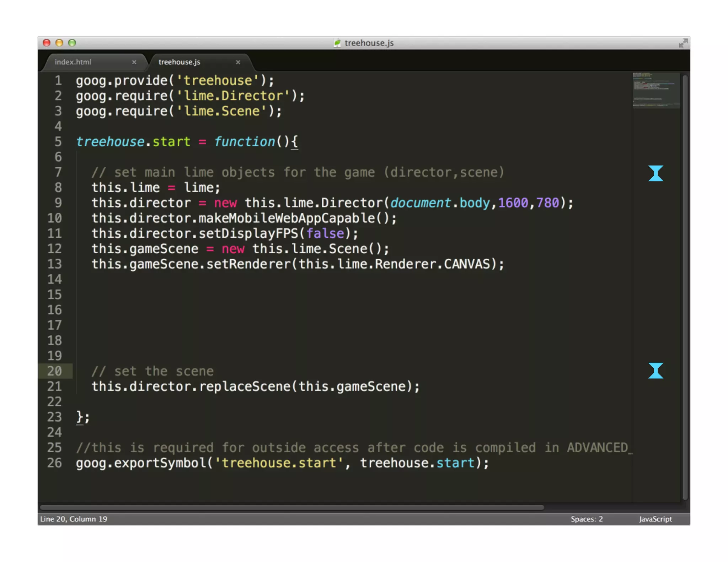Click the lower cyan hourglass marker icon

(x=655, y=371)
